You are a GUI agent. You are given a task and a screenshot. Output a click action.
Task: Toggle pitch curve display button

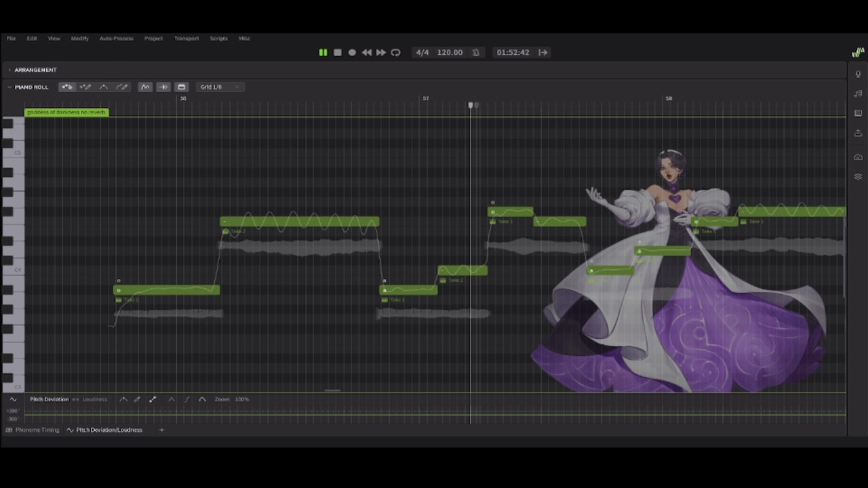tap(145, 87)
